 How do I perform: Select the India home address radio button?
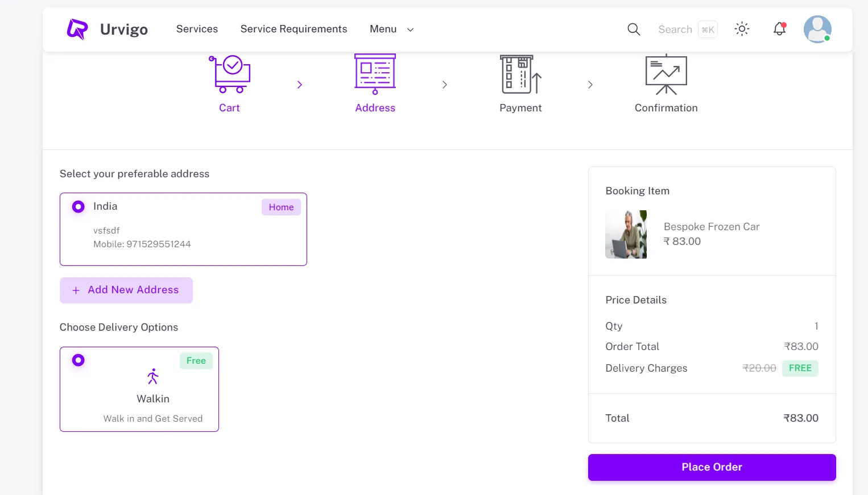pos(78,207)
